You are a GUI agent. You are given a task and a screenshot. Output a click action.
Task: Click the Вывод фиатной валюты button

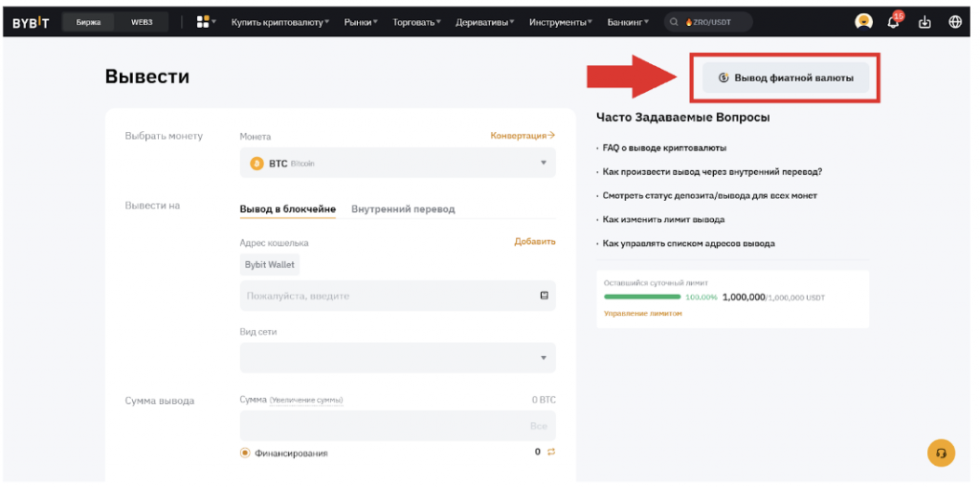tap(786, 77)
